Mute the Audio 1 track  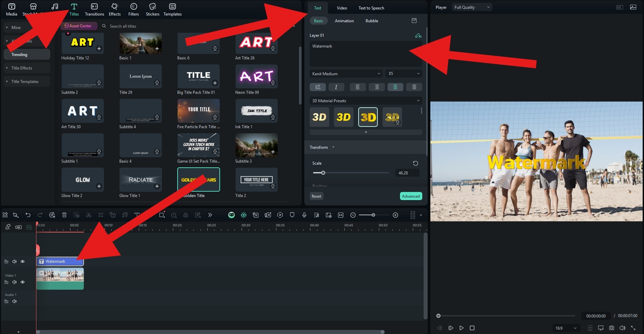pyautogui.click(x=14, y=301)
